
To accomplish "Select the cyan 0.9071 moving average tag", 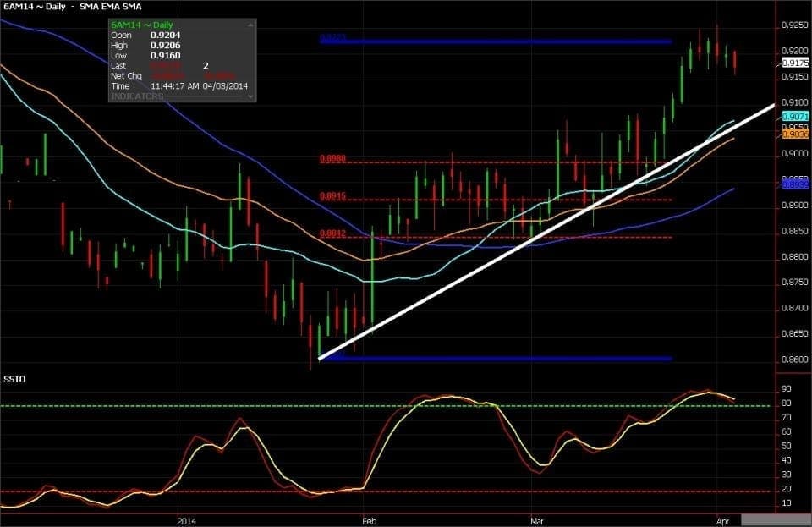I will tap(795, 117).
